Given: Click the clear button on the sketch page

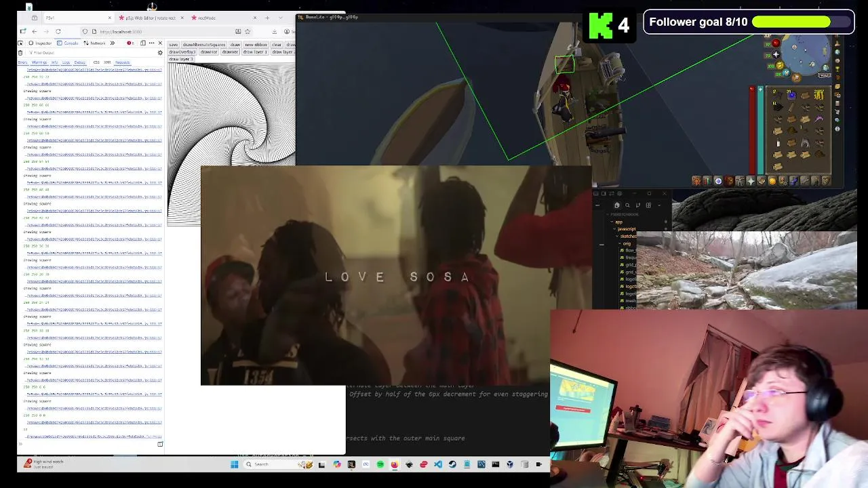Looking at the screenshot, I should tap(277, 45).
